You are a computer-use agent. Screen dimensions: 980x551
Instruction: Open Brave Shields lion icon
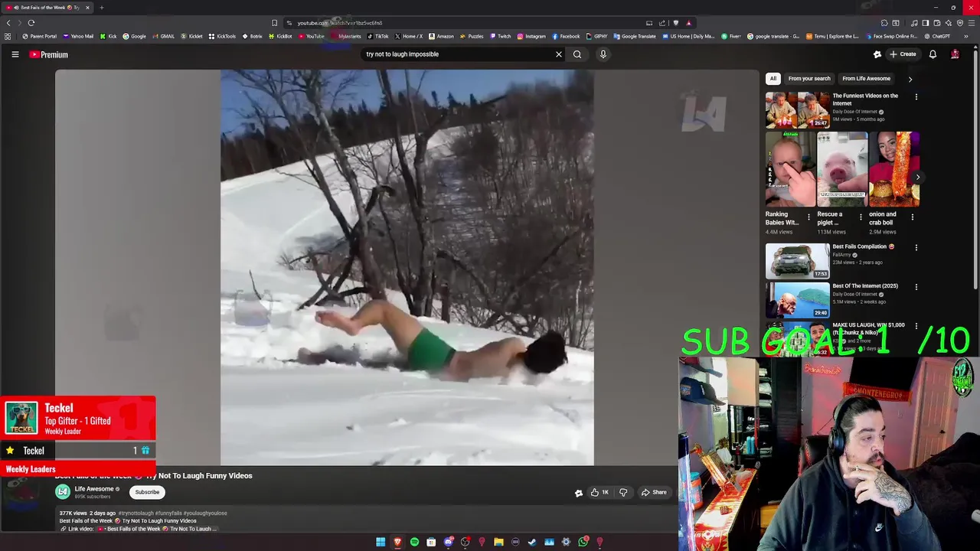tap(675, 23)
